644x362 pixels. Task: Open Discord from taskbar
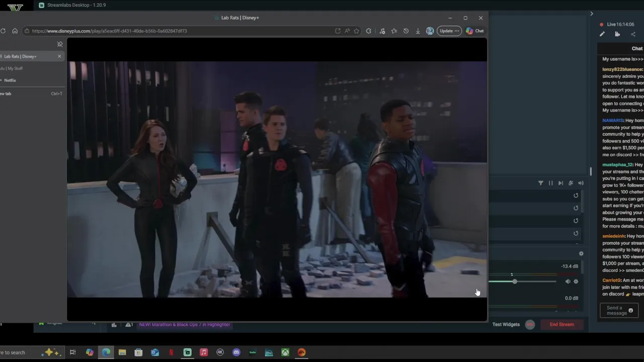[x=236, y=352]
